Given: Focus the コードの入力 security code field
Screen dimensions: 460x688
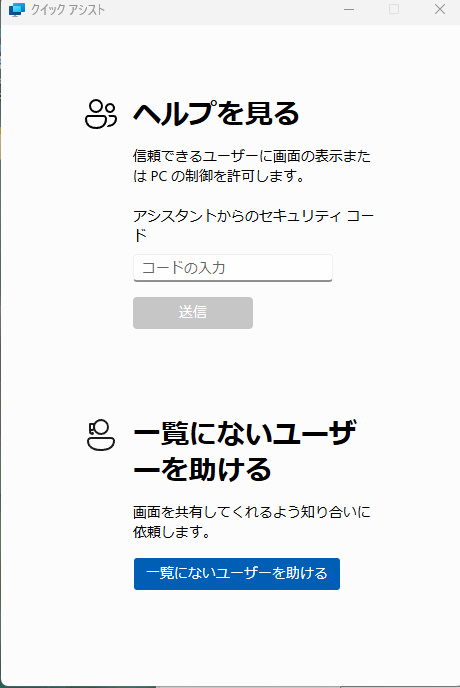Looking at the screenshot, I should [233, 268].
